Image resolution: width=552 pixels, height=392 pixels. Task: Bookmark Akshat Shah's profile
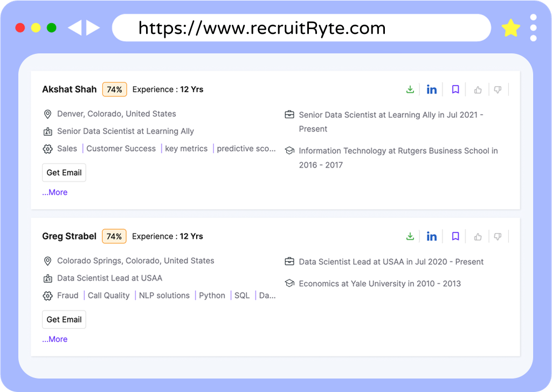point(455,89)
